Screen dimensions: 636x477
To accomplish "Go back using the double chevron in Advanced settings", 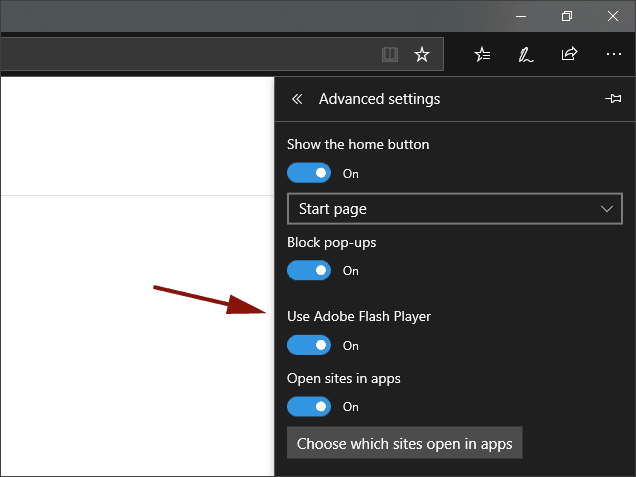I will pyautogui.click(x=296, y=99).
